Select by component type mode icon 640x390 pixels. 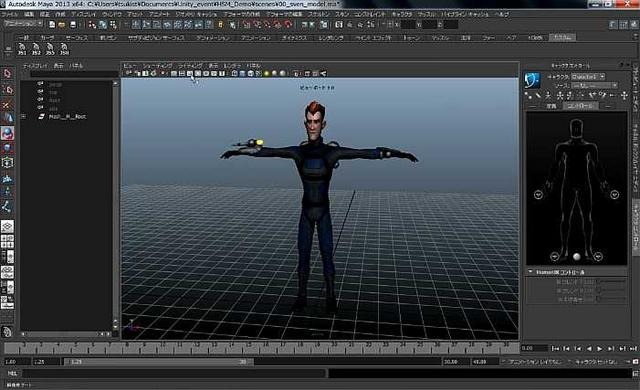coord(113,25)
